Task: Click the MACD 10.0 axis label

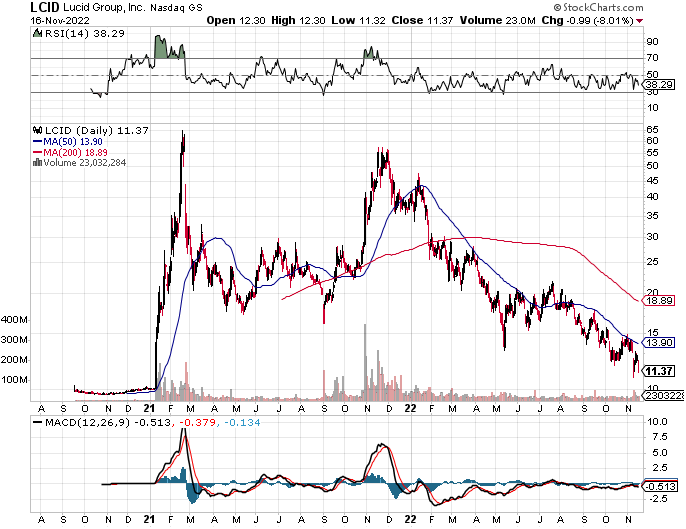Action: coord(657,422)
